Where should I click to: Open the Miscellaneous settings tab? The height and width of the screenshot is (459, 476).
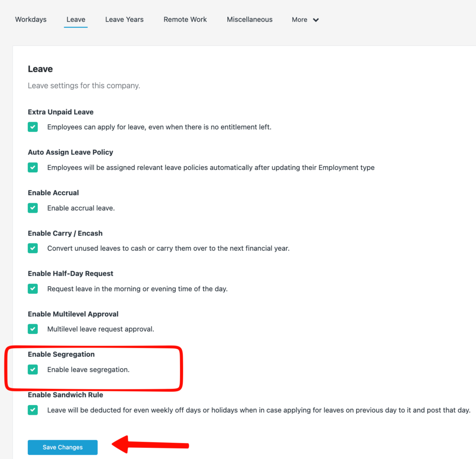(x=250, y=20)
